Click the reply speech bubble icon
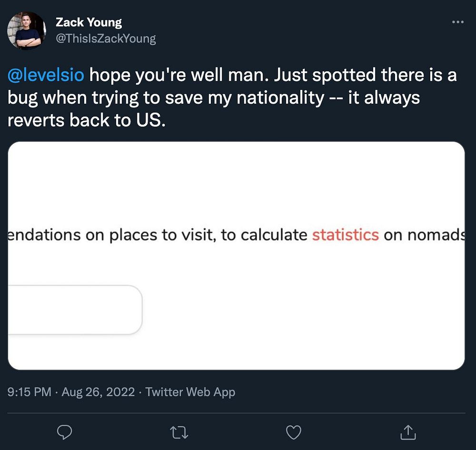Screen dimensions: 476x450 (x=64, y=432)
